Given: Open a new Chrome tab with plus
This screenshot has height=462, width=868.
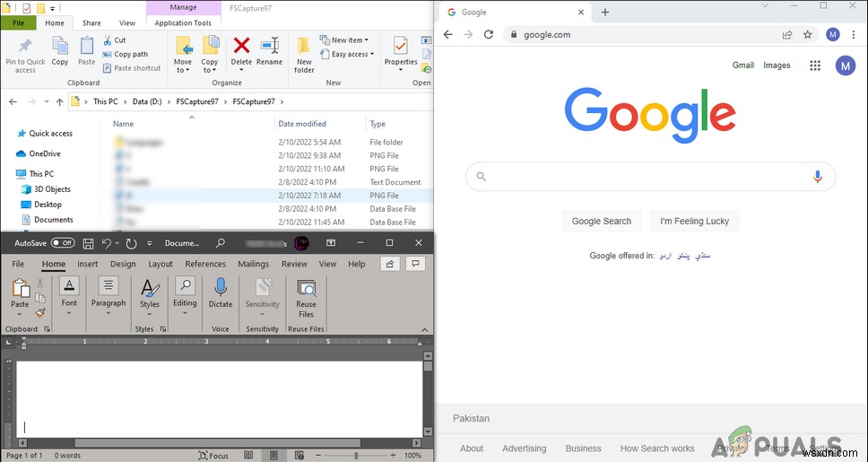Looking at the screenshot, I should pyautogui.click(x=605, y=13).
